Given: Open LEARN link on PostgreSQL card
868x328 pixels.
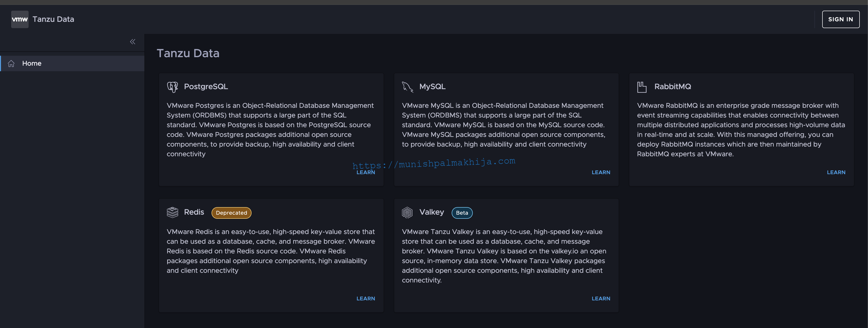Looking at the screenshot, I should pos(366,172).
